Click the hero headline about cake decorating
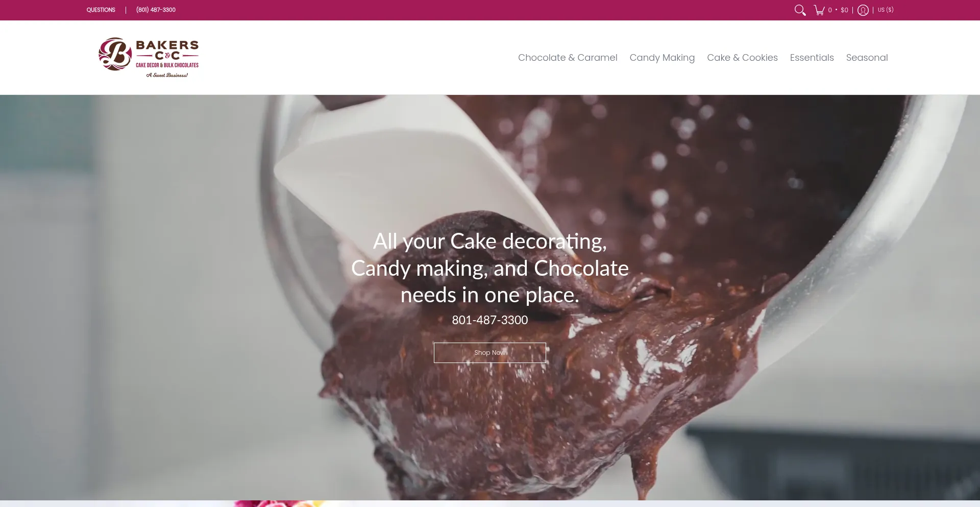 click(x=490, y=268)
